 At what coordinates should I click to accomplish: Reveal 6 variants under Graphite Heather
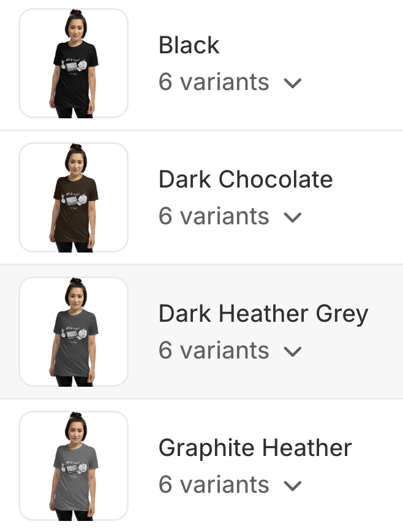pyautogui.click(x=214, y=485)
